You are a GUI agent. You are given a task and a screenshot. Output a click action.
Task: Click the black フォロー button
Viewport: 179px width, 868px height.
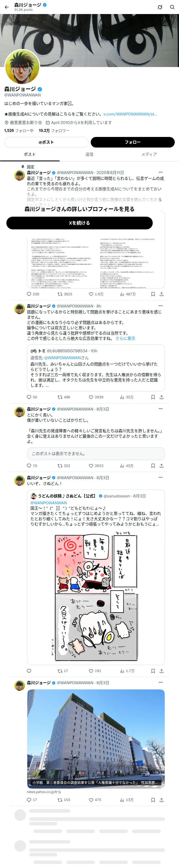click(133, 142)
